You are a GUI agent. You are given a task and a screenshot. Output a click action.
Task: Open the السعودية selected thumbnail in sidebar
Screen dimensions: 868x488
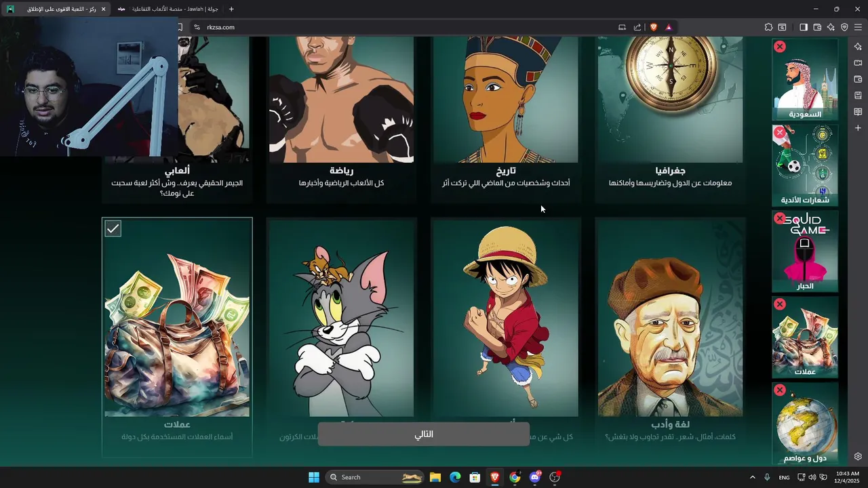coord(805,79)
